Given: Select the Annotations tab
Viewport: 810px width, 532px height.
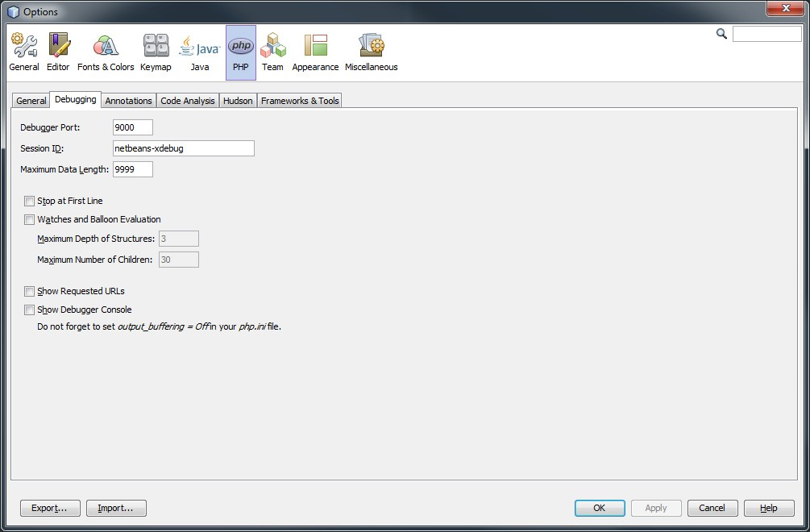Looking at the screenshot, I should 128,101.
